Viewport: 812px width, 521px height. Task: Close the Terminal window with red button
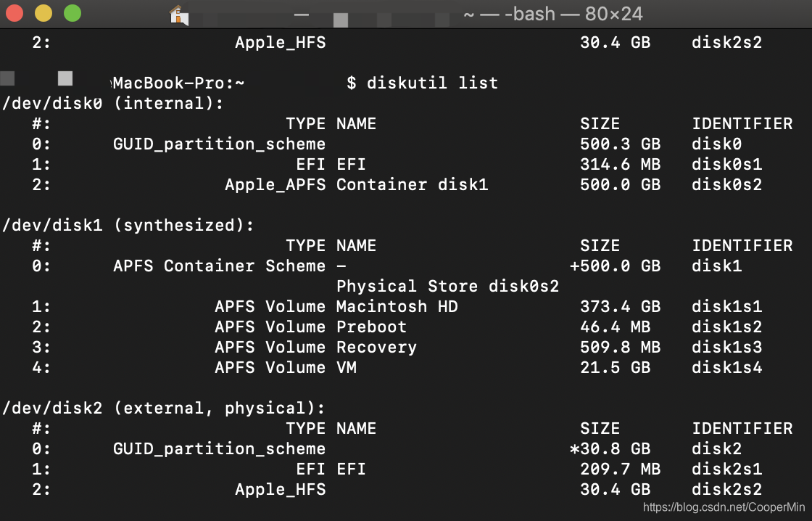[14, 13]
